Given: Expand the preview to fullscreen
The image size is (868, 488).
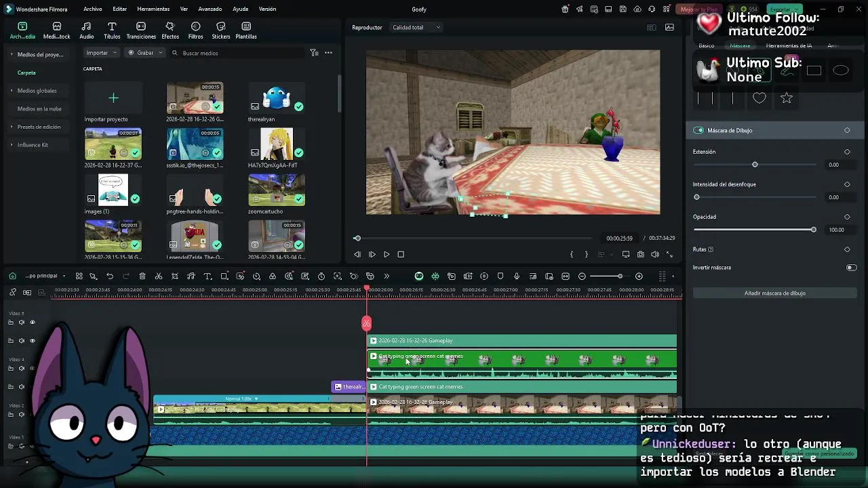Looking at the screenshot, I should point(669,254).
